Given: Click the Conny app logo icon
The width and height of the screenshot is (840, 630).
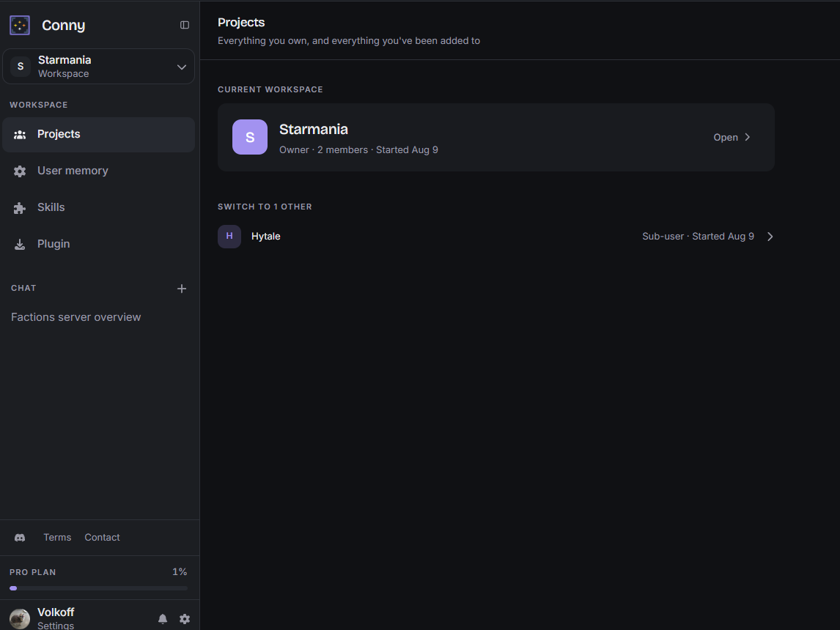Looking at the screenshot, I should pos(20,25).
